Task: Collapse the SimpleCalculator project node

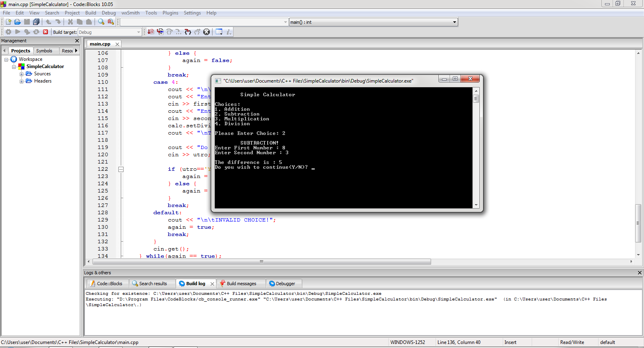Action: click(x=14, y=67)
